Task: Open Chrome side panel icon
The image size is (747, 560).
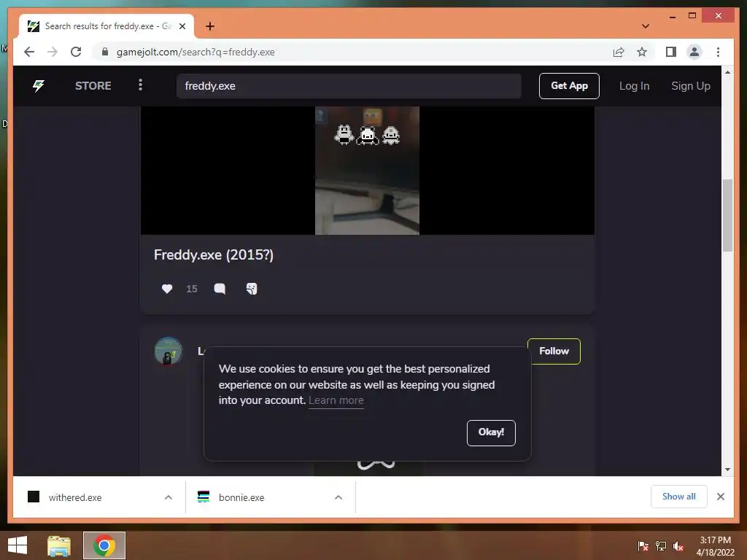Action: tap(671, 52)
